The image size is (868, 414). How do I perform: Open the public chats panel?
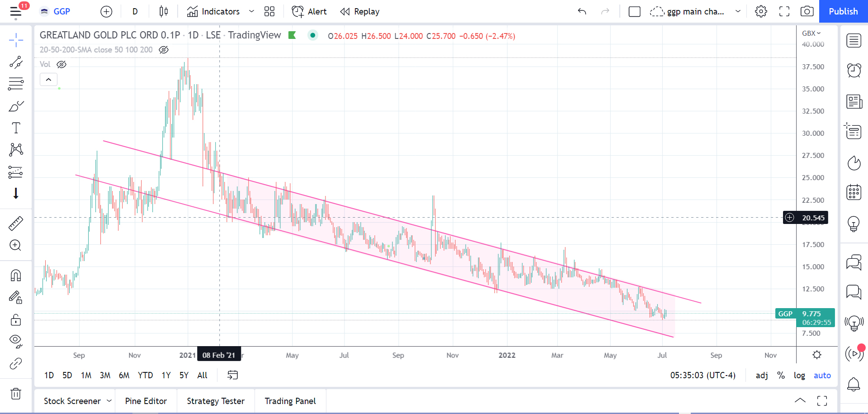(854, 262)
